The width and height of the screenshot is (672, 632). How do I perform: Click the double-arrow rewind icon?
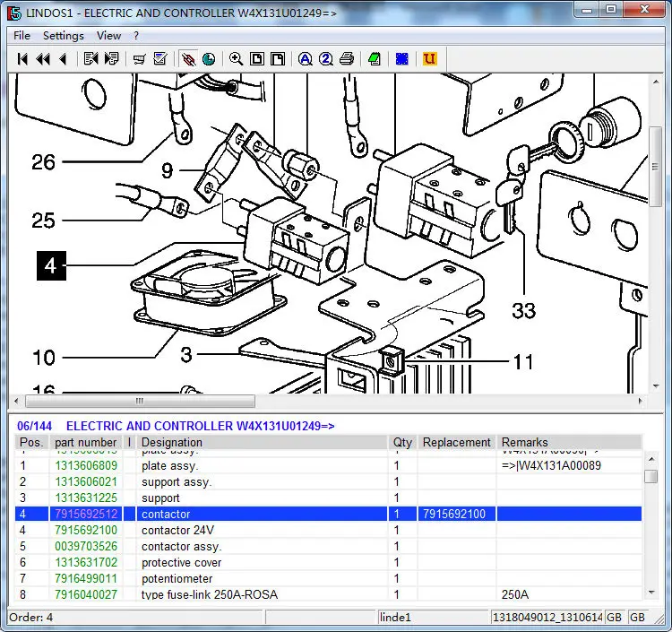point(43,59)
